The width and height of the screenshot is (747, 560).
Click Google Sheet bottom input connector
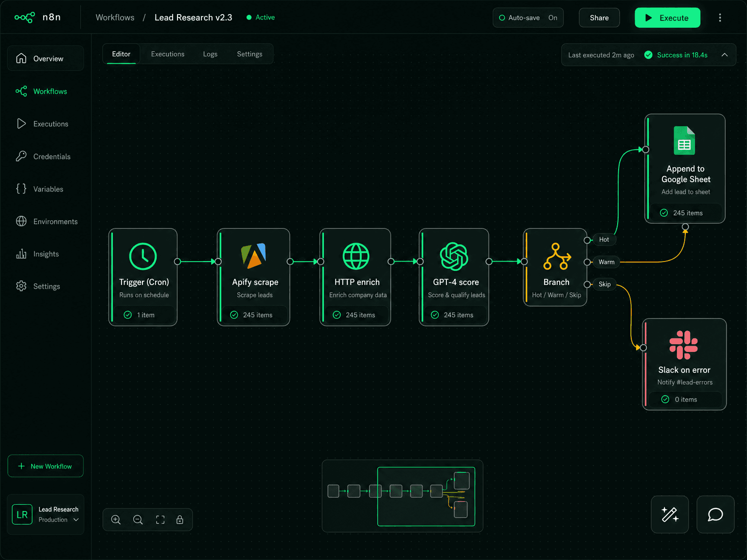[x=685, y=227]
